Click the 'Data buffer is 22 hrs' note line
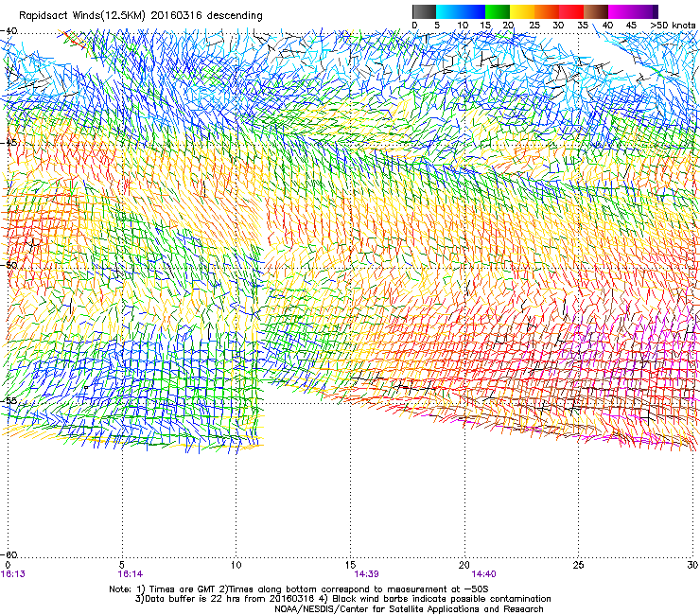Screen dimensions: 700x615 tap(342, 599)
